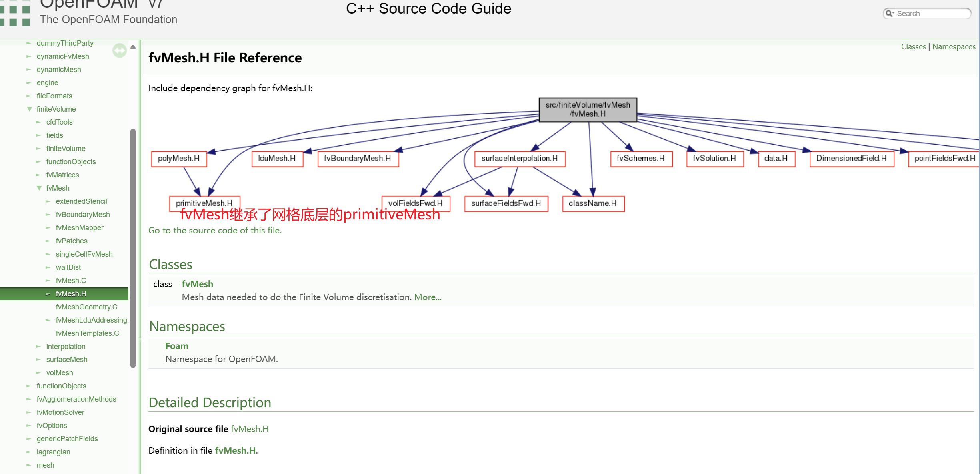Click the search magnifier icon

coord(890,14)
